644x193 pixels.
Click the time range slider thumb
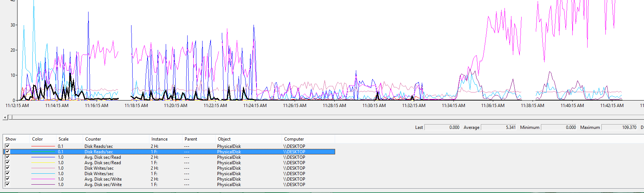coord(10,117)
